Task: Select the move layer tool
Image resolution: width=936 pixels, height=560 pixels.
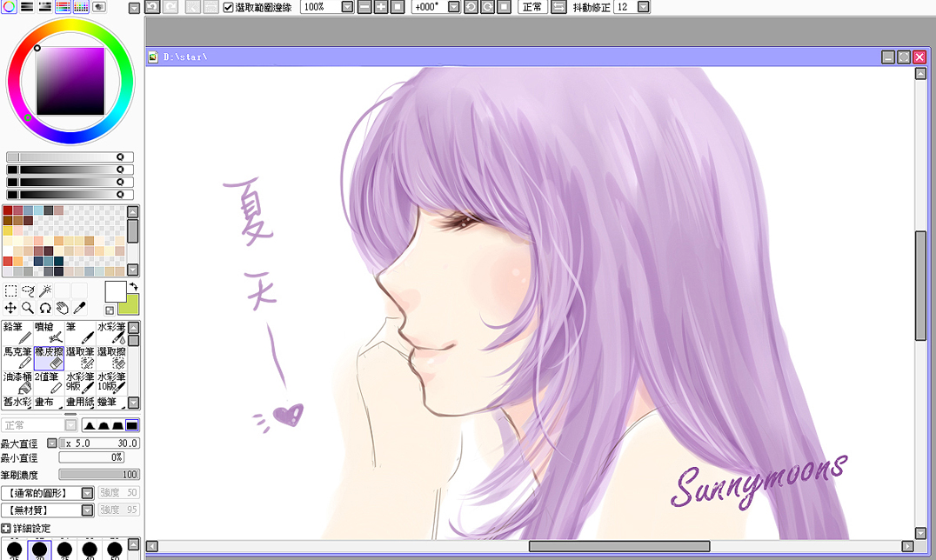Action: (x=10, y=308)
